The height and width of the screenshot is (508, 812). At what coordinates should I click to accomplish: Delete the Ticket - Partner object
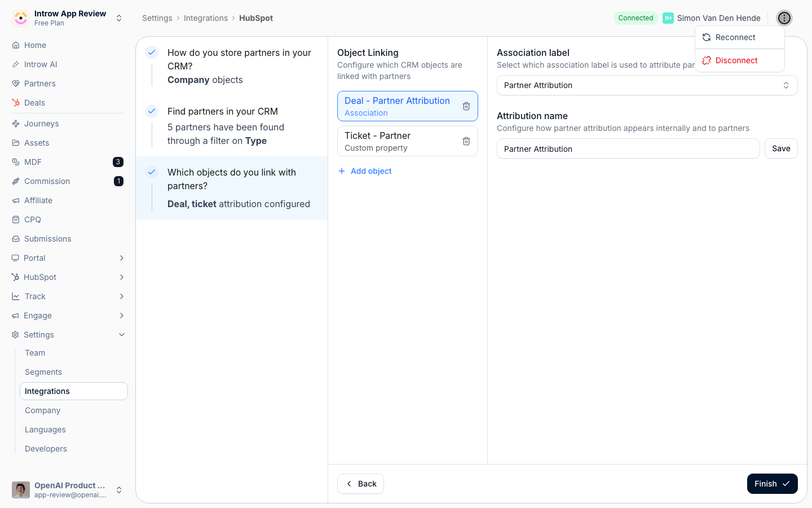point(466,141)
